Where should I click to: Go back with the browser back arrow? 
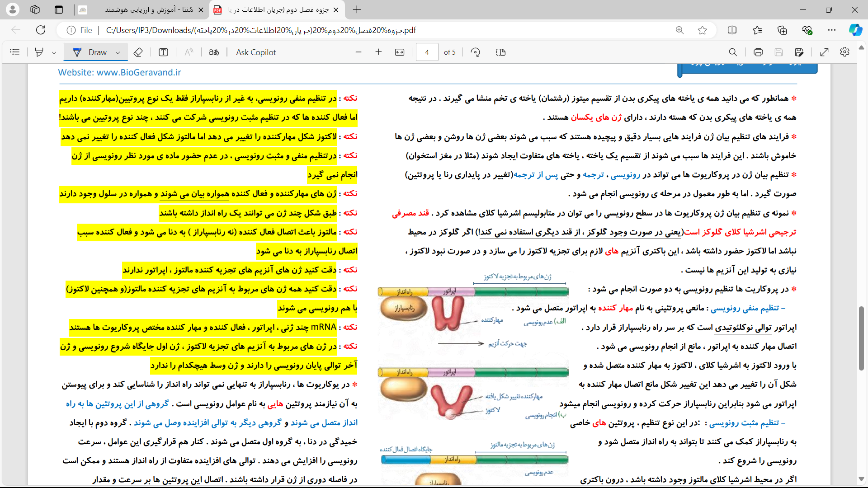16,30
